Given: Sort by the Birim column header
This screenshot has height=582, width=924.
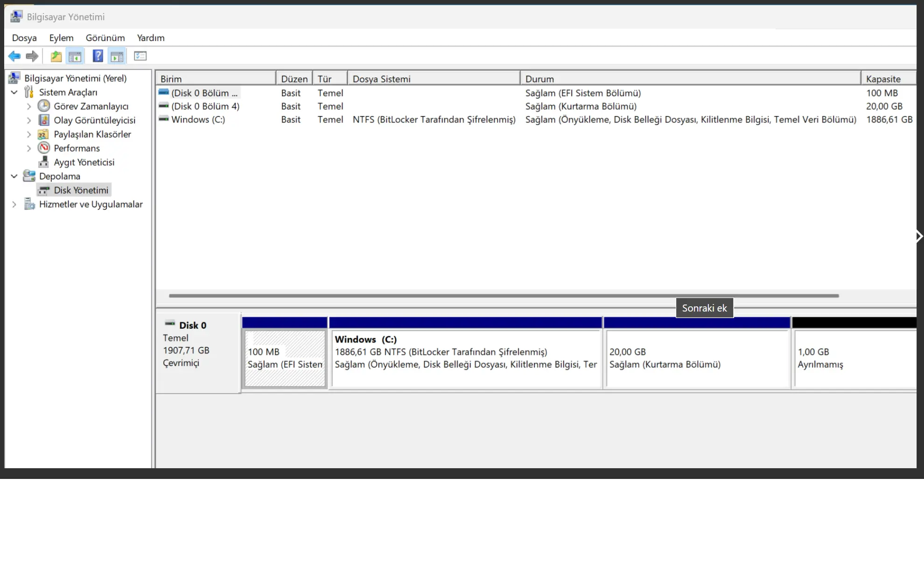Looking at the screenshot, I should [x=216, y=79].
